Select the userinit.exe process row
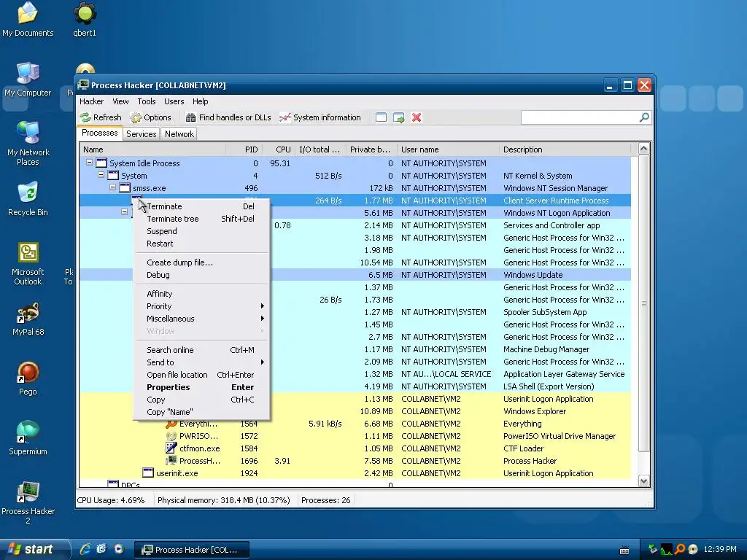This screenshot has height=560, width=747. 355,473
